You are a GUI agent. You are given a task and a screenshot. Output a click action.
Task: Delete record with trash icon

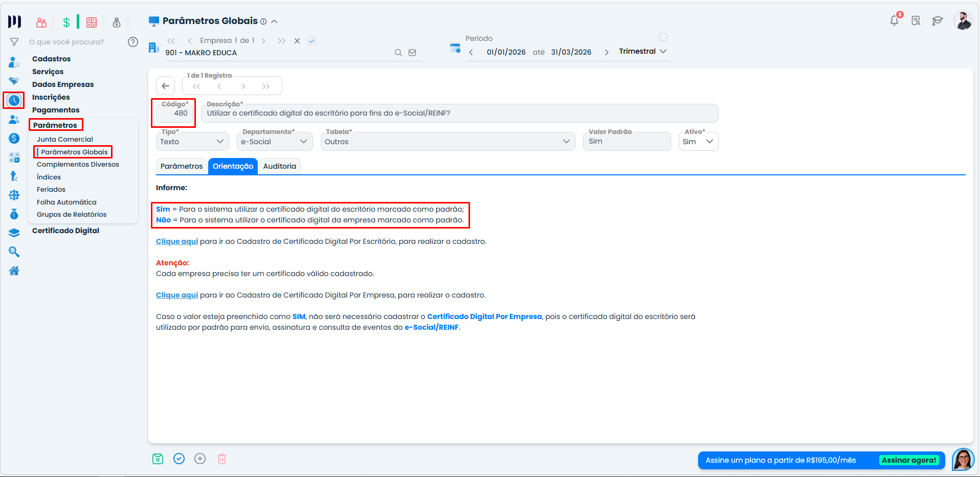[221, 459]
